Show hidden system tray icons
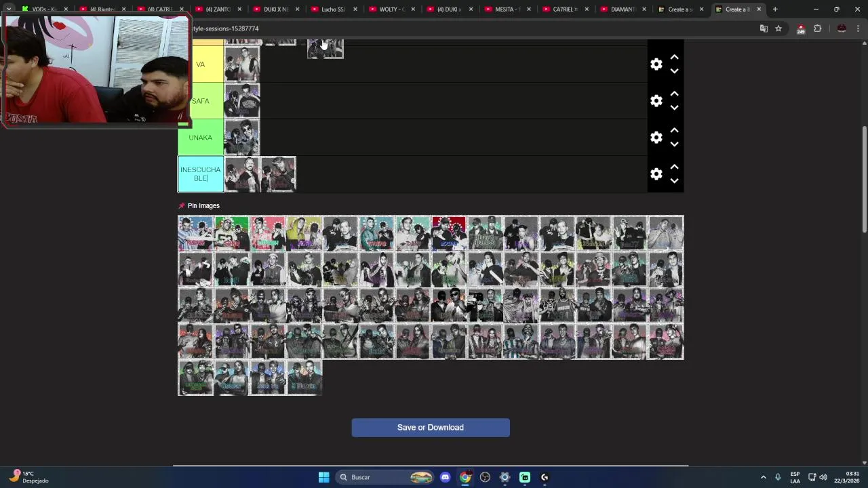The height and width of the screenshot is (488, 868). (763, 477)
